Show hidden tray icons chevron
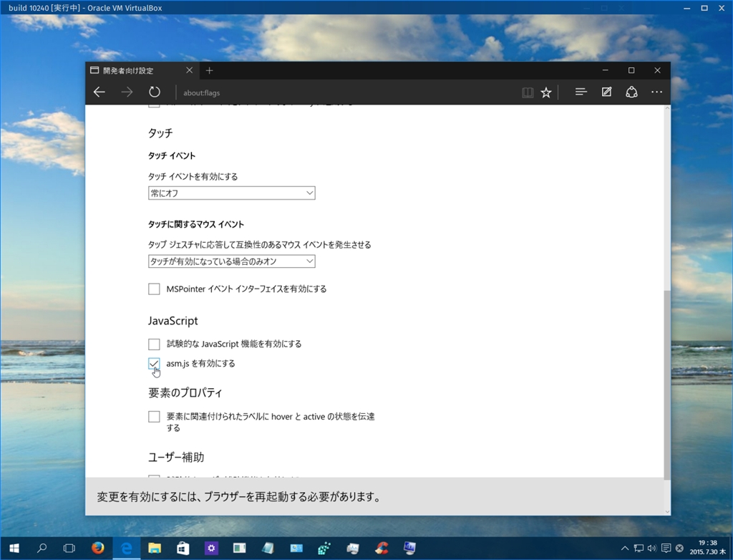 [624, 549]
